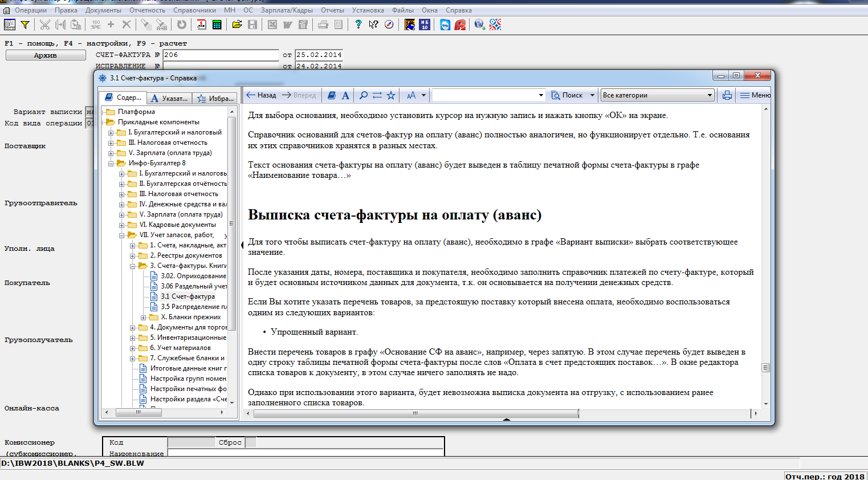Open the Все категории dropdown
Screen dimensions: 868x480
click(658, 95)
